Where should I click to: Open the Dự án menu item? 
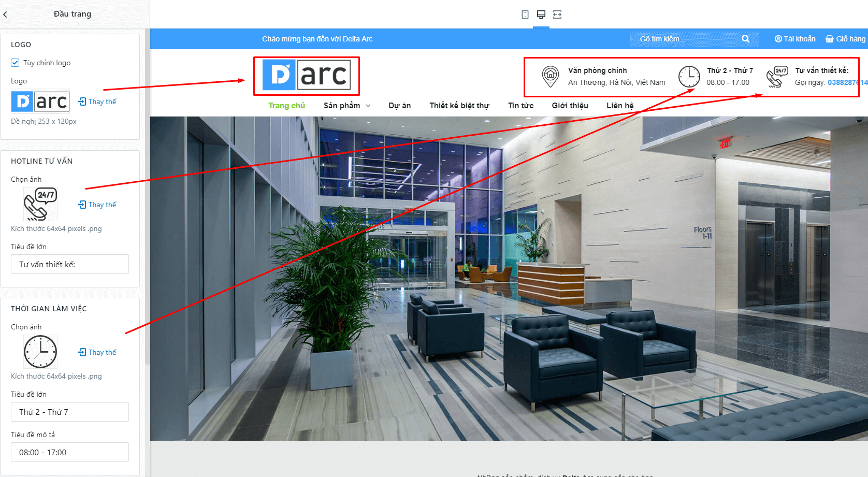tap(399, 106)
